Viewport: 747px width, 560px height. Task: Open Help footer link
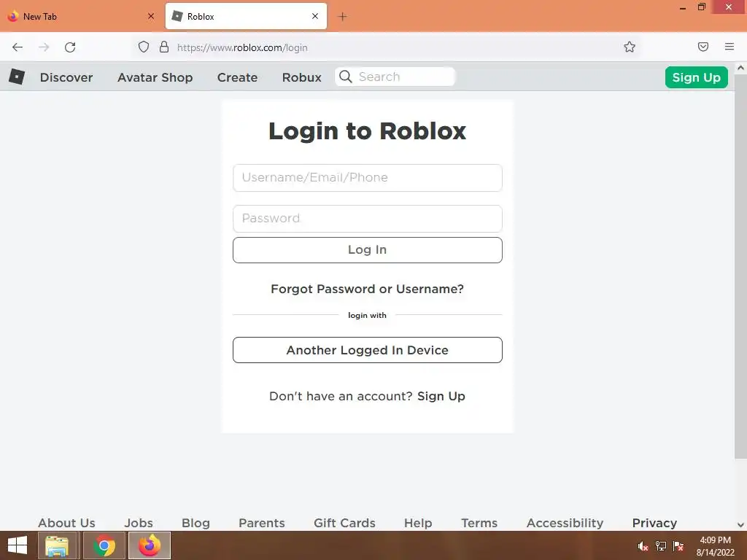coord(418,523)
